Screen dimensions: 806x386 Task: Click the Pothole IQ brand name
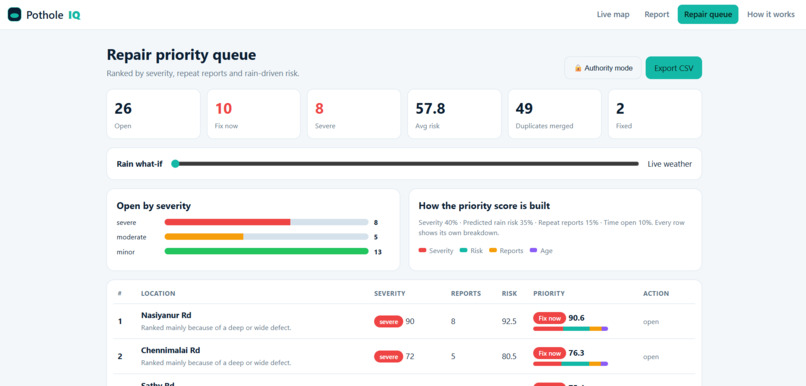point(53,15)
